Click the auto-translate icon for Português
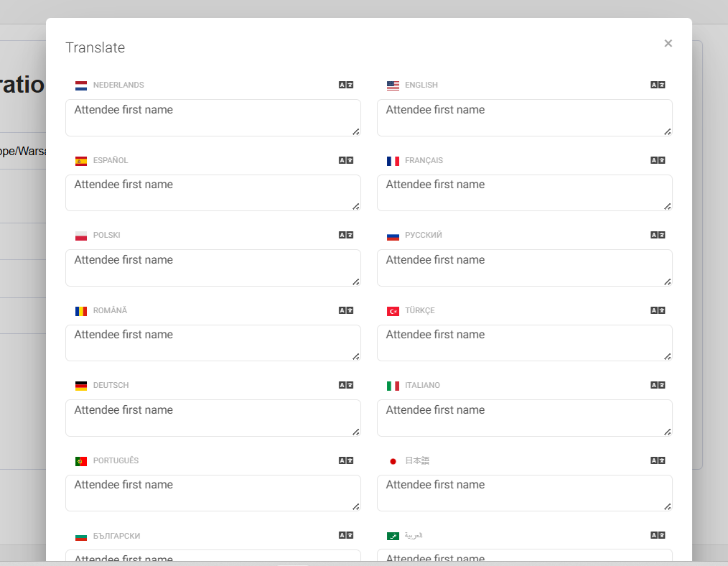This screenshot has height=566, width=728. [x=346, y=460]
